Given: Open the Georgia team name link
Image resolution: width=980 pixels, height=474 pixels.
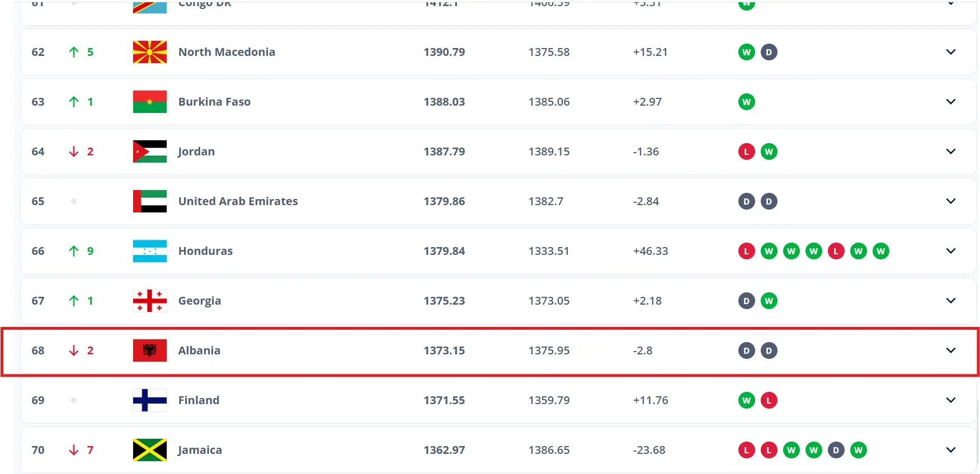Looking at the screenshot, I should pos(200,301).
